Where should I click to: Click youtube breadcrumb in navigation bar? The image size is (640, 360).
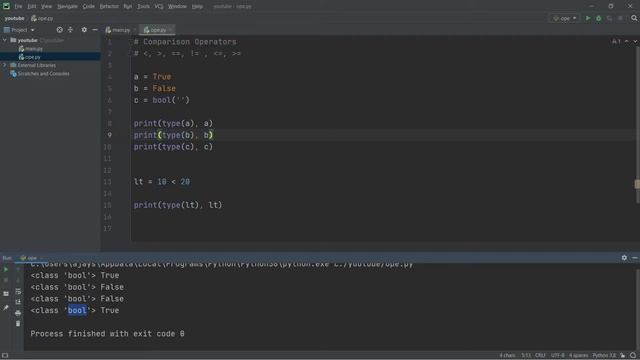(15, 18)
